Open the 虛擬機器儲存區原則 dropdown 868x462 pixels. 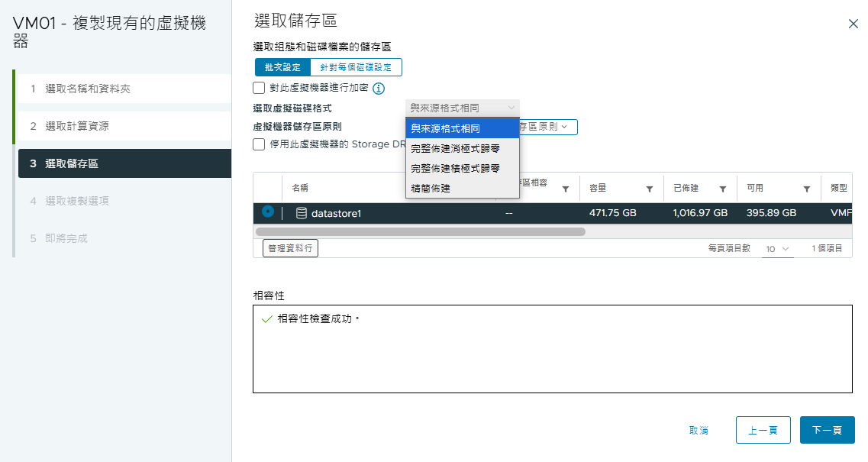[x=548, y=127]
